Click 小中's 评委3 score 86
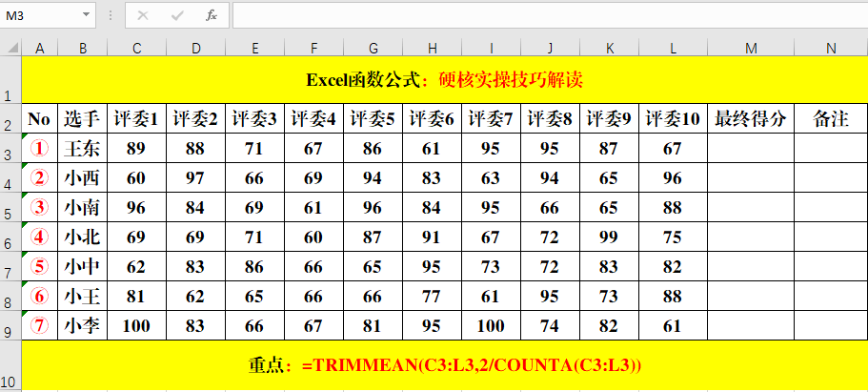The width and height of the screenshot is (868, 392). pos(255,267)
